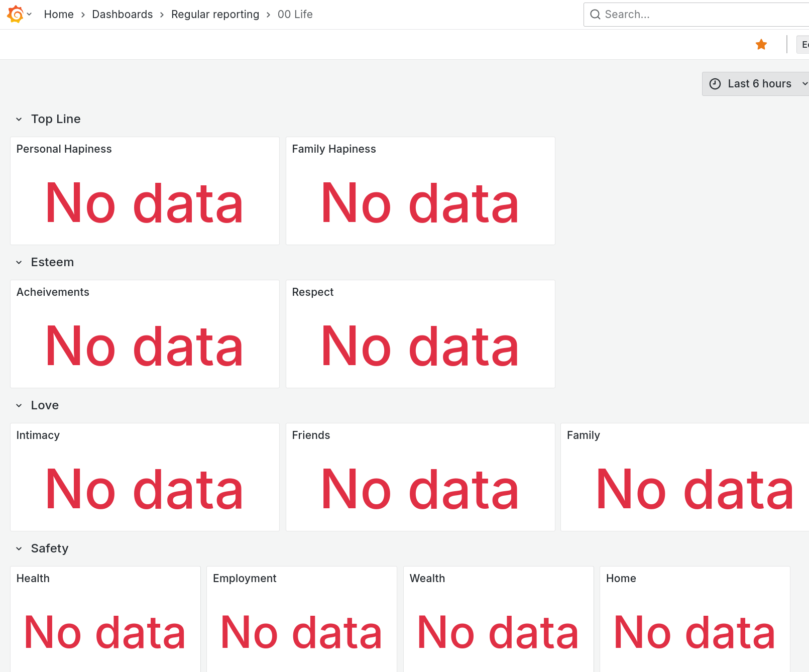Open Dashboards breadcrumb link
This screenshot has height=672, width=809.
122,15
